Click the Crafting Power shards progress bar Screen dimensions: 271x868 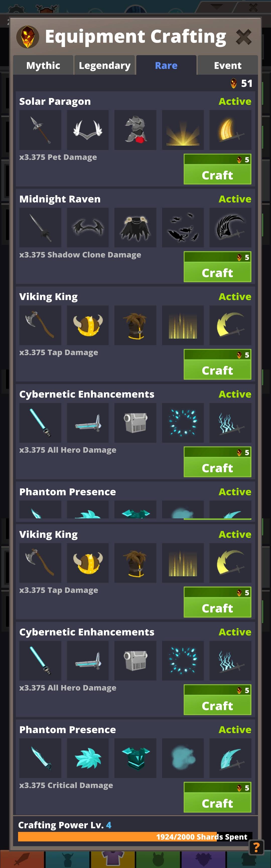point(135,837)
